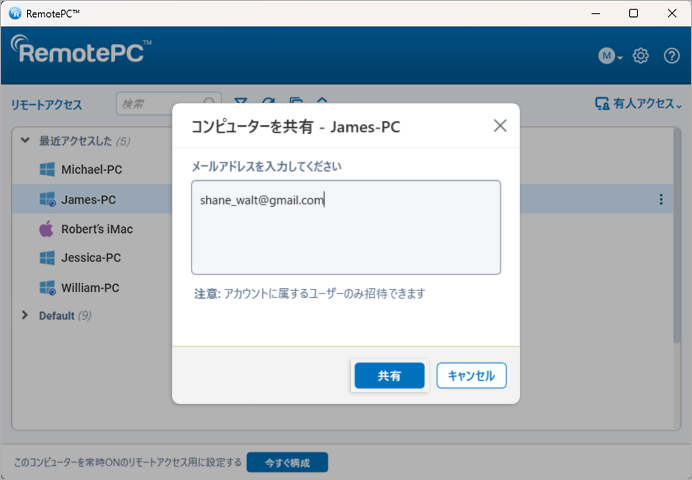Click the Windows icon beside James-PC
The image size is (692, 480).
48,199
